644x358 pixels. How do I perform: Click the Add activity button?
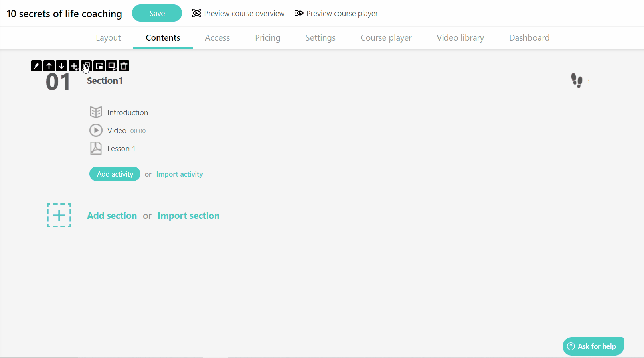115,174
